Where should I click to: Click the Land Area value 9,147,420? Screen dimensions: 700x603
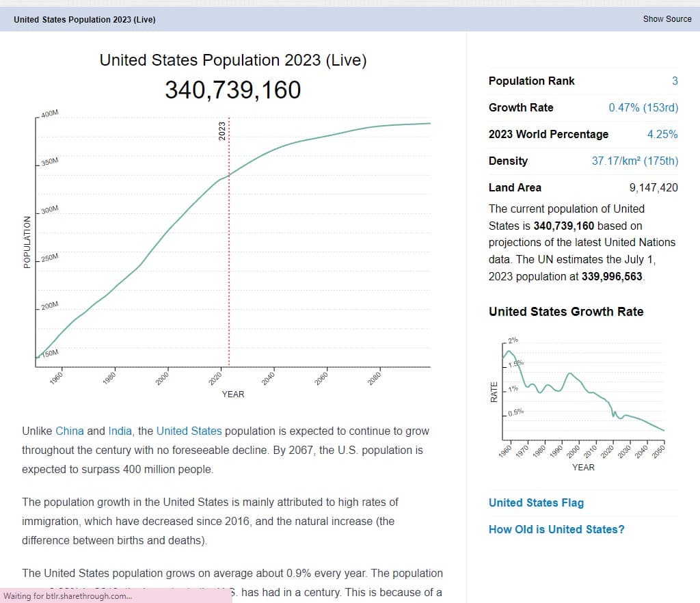(653, 188)
